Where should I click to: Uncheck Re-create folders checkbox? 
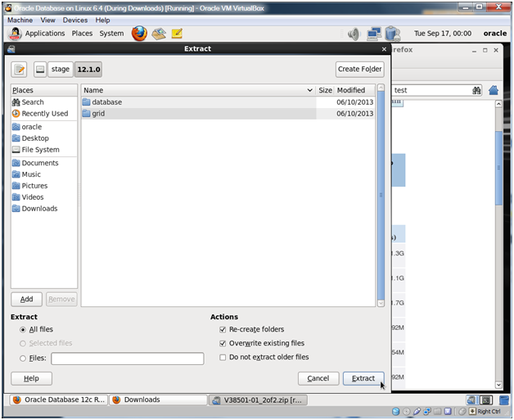223,329
